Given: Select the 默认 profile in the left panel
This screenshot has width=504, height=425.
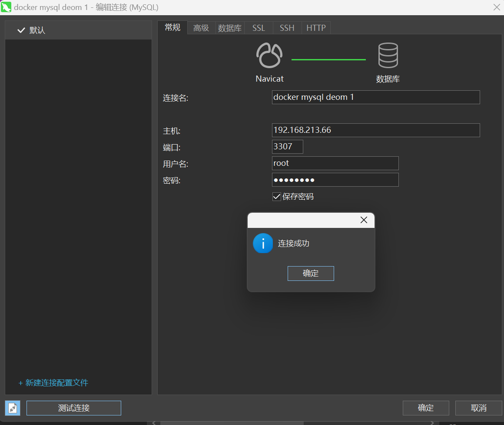Looking at the screenshot, I should click(37, 30).
